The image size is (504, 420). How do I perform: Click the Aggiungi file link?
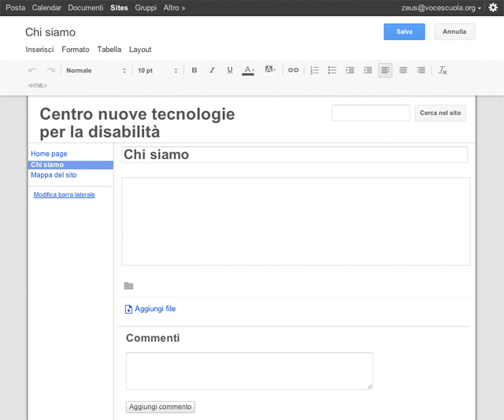point(154,309)
